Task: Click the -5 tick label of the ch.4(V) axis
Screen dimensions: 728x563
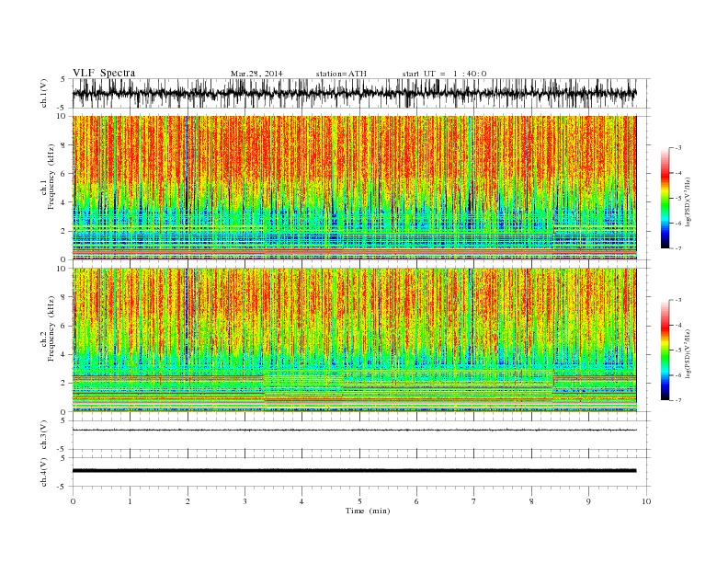Action: [63, 487]
